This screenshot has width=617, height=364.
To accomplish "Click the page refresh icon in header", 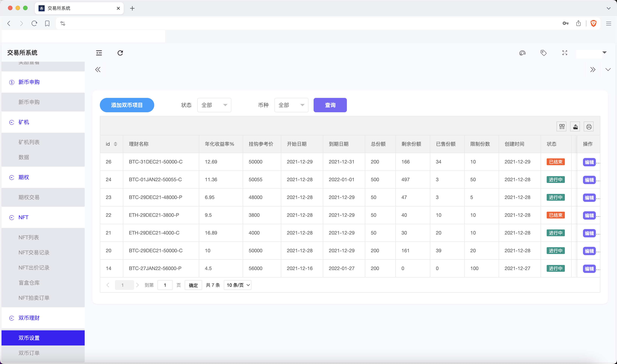I will point(120,53).
